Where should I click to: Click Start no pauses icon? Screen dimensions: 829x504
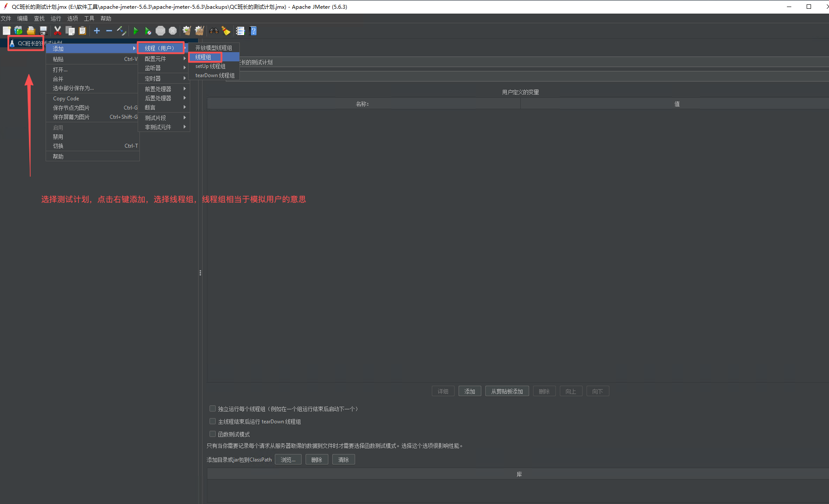[148, 31]
